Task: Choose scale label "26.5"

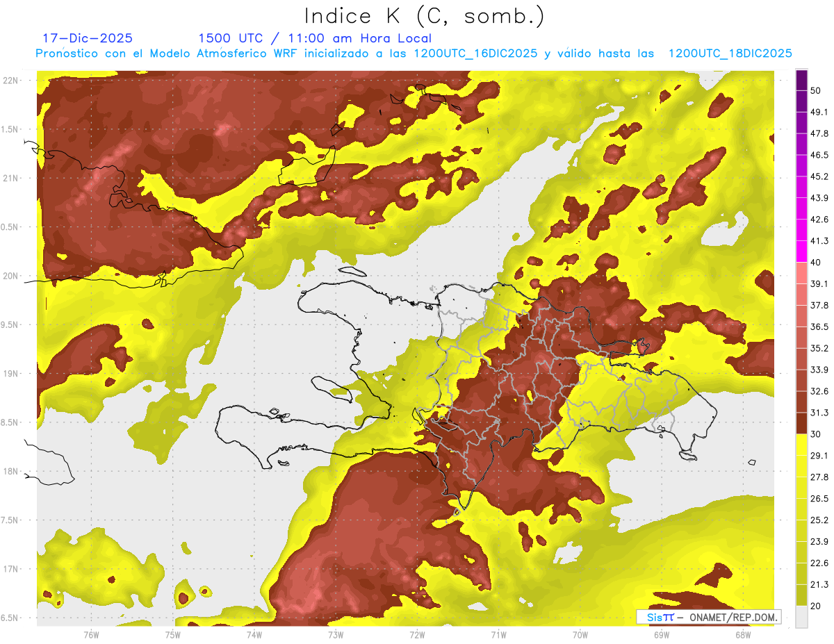Action: tap(819, 499)
